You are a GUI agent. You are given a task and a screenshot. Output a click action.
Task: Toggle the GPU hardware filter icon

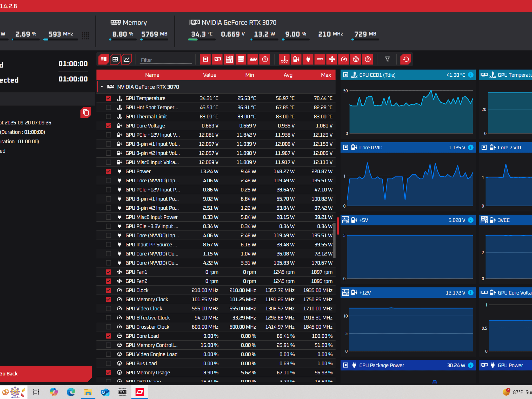(x=217, y=59)
